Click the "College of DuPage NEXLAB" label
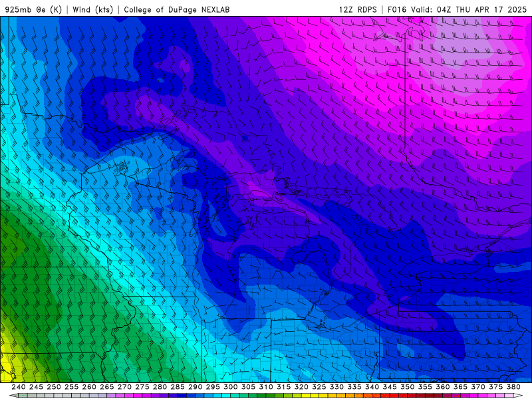Screen dimensions: 532x399 pos(177,9)
